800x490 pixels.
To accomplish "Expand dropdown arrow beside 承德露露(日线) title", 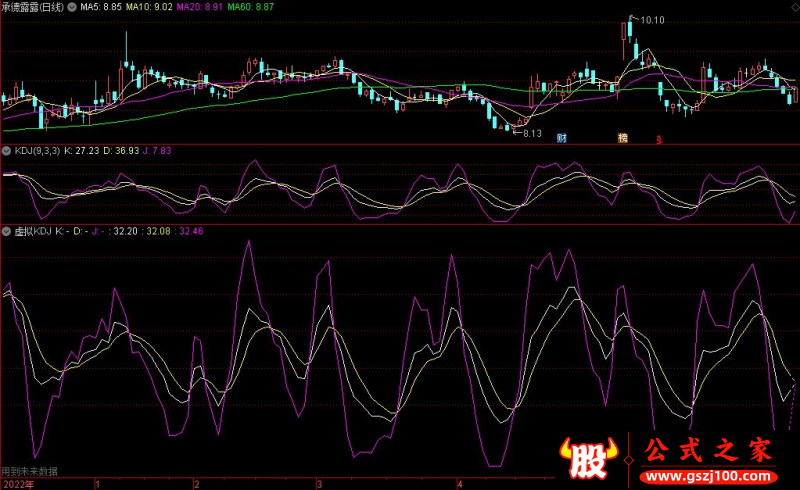I will [71, 6].
